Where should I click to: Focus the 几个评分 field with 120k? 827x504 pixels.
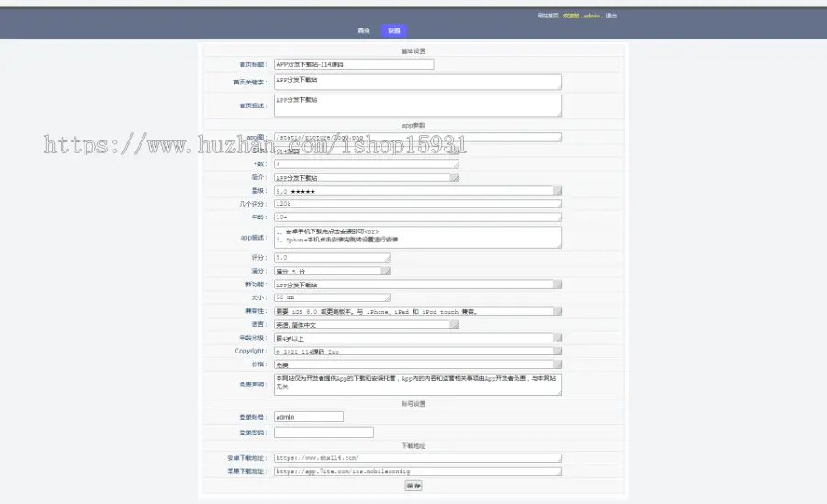click(418, 204)
